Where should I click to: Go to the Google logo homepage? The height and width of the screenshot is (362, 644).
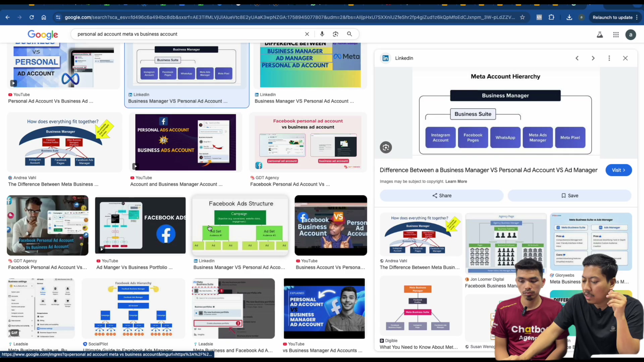coord(43,34)
